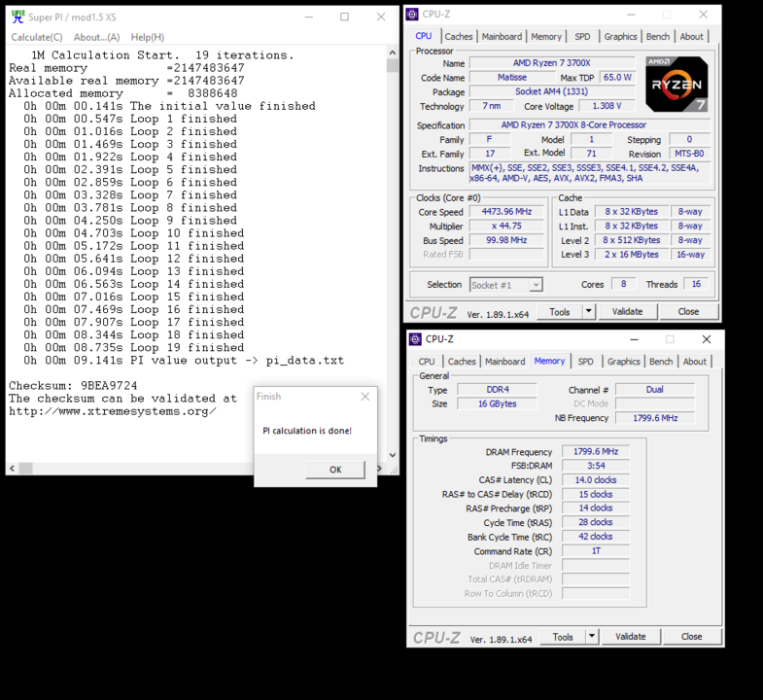Image resolution: width=763 pixels, height=700 pixels.
Task: Click the Super PI vertical scrollbar thumb
Action: tap(393, 65)
